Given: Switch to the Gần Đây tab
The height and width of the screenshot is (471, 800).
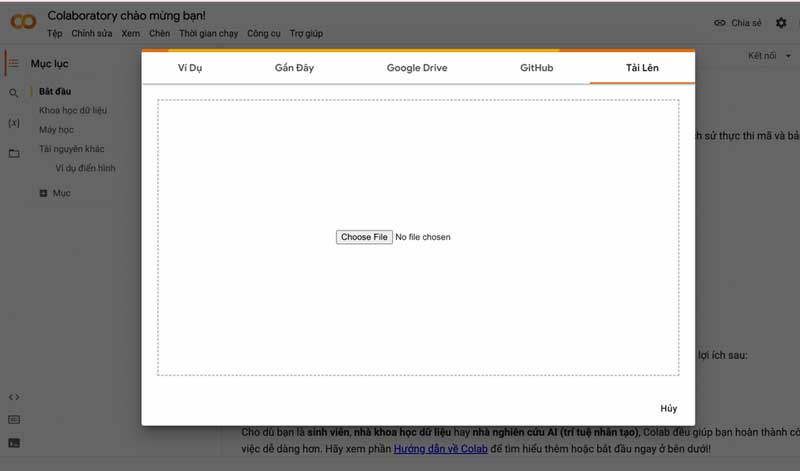Looking at the screenshot, I should (295, 68).
